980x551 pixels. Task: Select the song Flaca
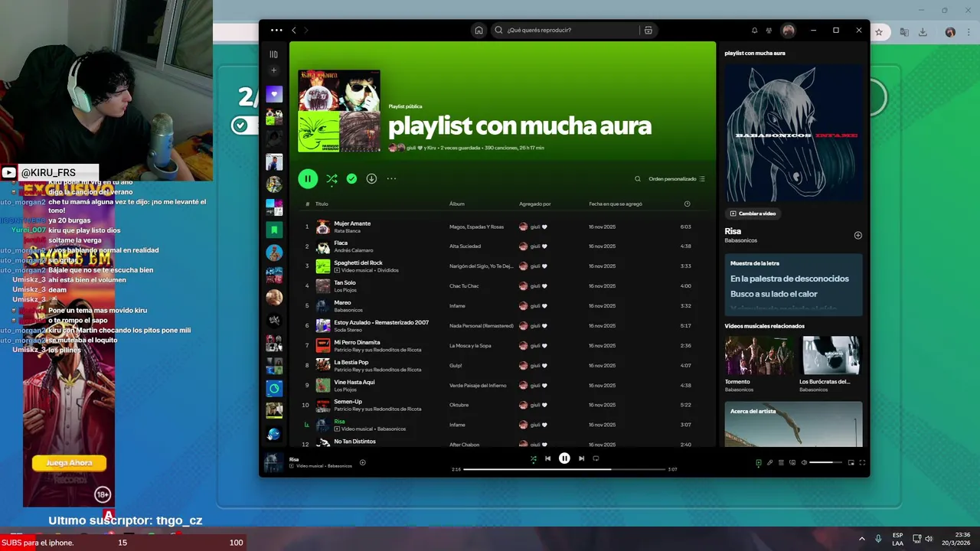(341, 243)
